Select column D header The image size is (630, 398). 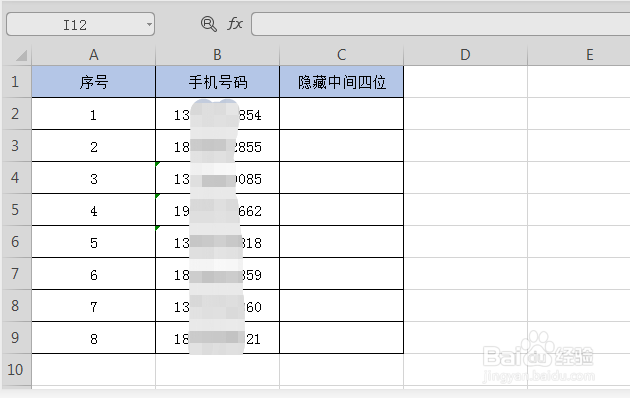point(465,55)
